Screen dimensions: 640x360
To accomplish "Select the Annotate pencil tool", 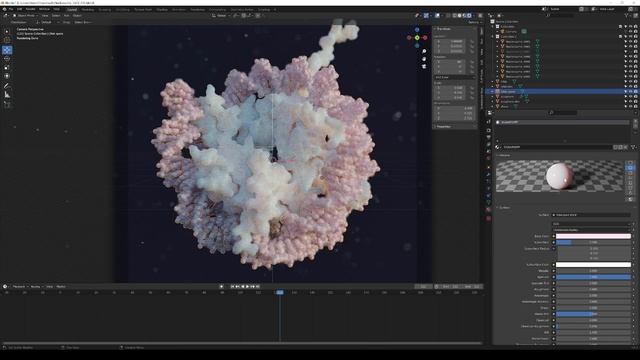I will click(x=7, y=86).
